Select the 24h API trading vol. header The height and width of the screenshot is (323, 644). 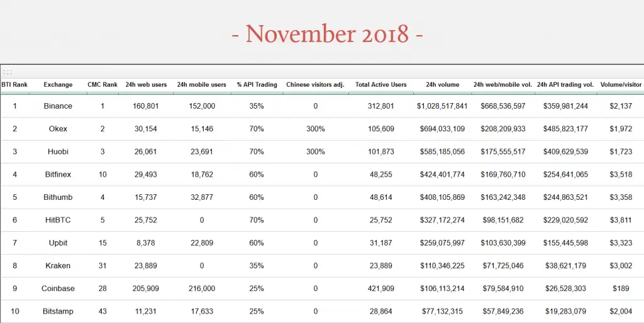[565, 85]
